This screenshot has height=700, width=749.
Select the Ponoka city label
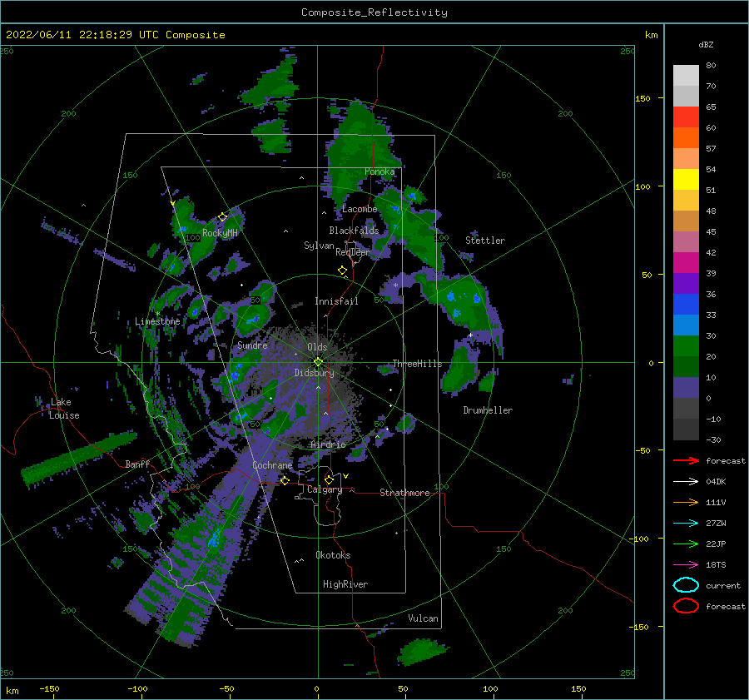point(379,171)
